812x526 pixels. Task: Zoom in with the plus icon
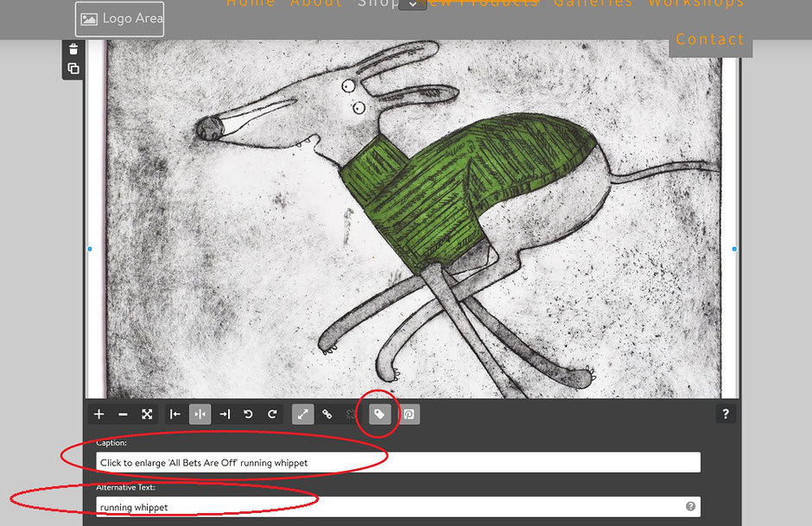(x=99, y=415)
